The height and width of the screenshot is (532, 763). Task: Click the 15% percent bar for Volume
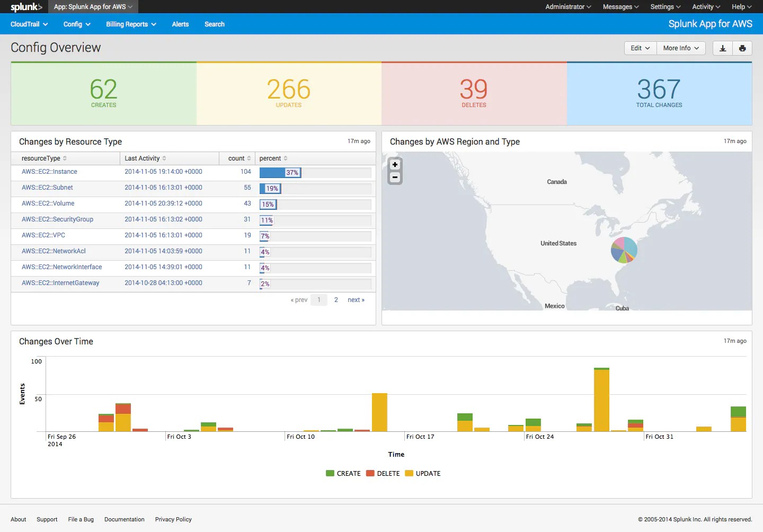point(268,205)
